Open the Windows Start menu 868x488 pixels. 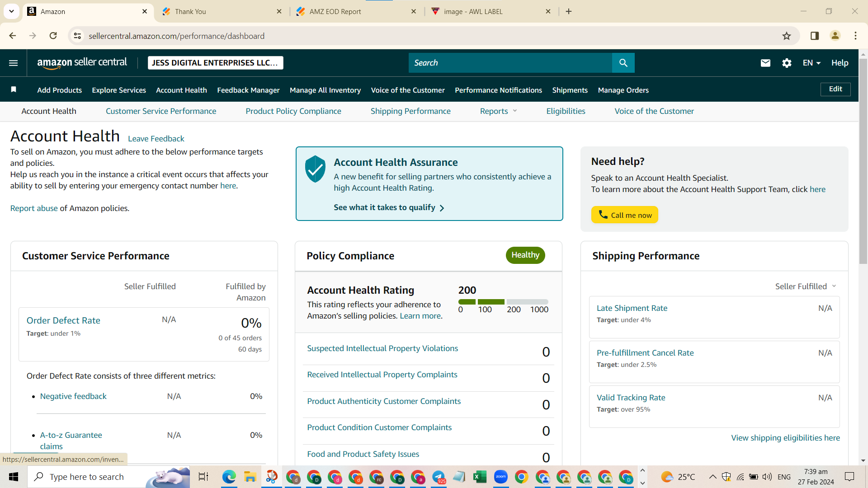click(14, 477)
